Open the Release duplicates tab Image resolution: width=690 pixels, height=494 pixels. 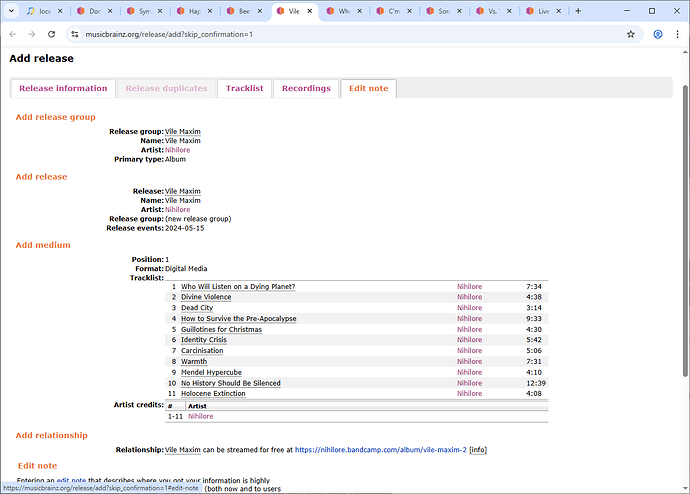[166, 88]
